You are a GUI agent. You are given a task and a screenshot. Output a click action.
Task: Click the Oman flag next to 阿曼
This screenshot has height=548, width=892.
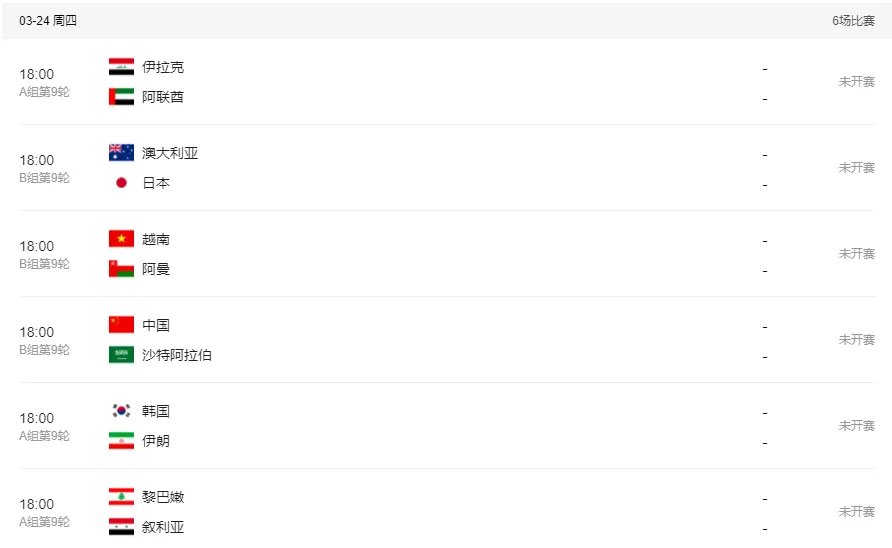(121, 269)
